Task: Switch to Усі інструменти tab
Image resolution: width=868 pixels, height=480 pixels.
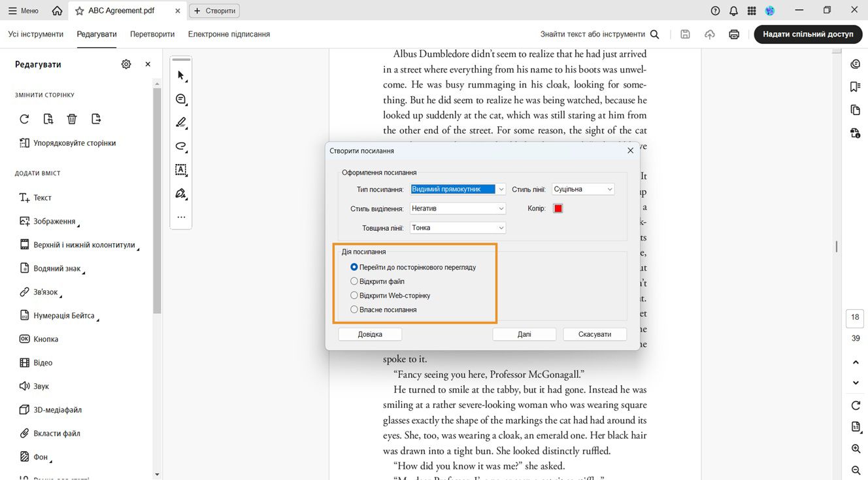Action: tap(36, 34)
